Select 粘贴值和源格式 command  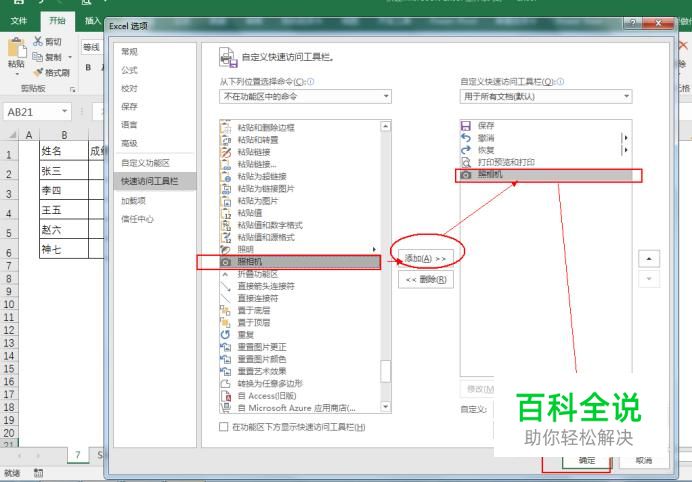pyautogui.click(x=300, y=237)
